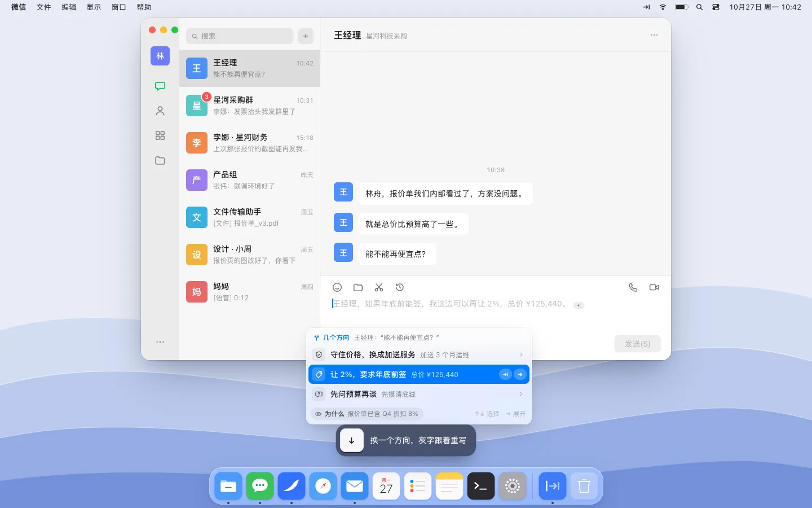The height and width of the screenshot is (508, 812).
Task: Click the down-arrow key hint for switching direction
Action: [352, 440]
